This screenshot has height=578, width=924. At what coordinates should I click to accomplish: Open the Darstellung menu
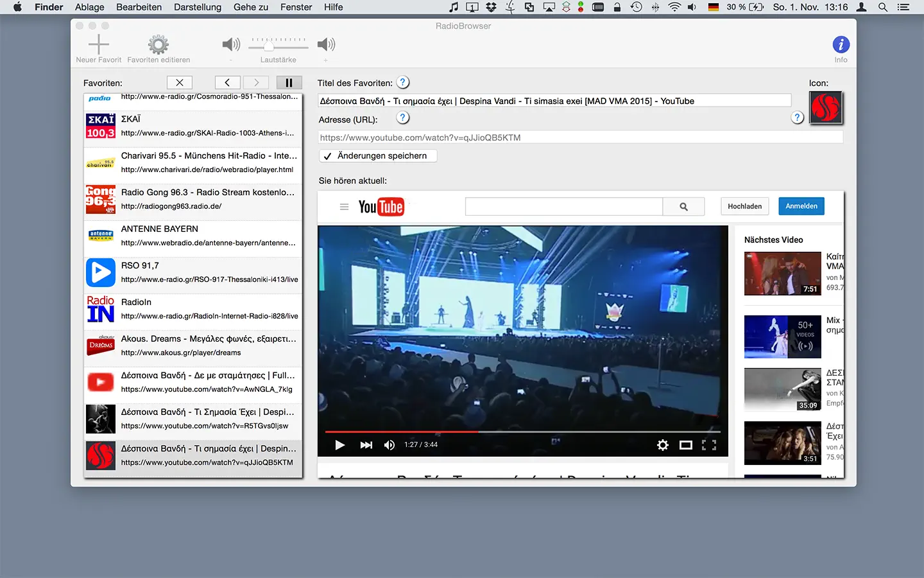pyautogui.click(x=198, y=7)
